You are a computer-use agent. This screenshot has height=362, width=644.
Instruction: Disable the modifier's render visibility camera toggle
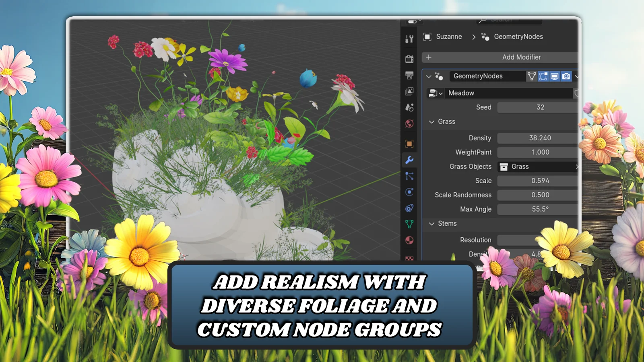566,76
